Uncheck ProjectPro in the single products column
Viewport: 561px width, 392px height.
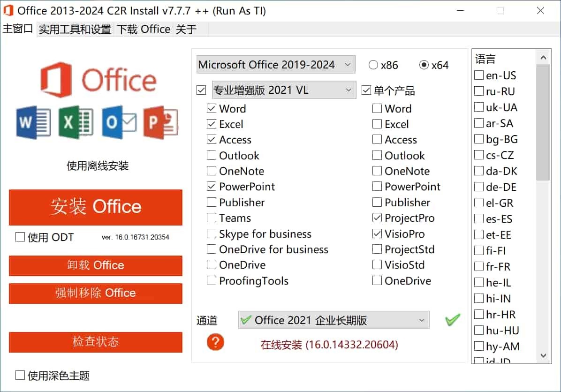coord(378,218)
